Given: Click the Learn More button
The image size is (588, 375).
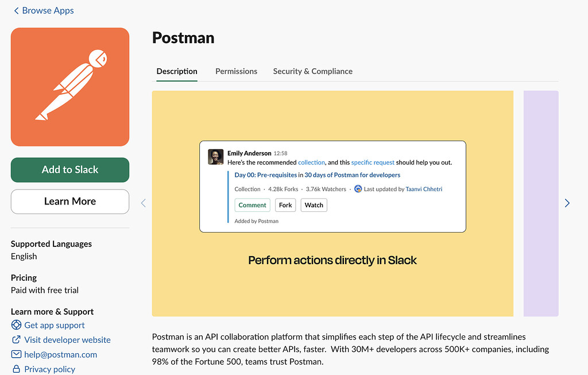Looking at the screenshot, I should click(x=69, y=202).
